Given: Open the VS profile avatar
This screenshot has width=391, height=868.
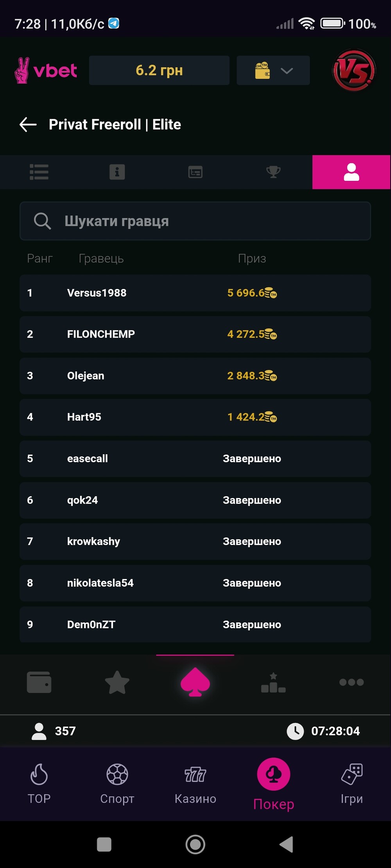Looking at the screenshot, I should point(354,70).
